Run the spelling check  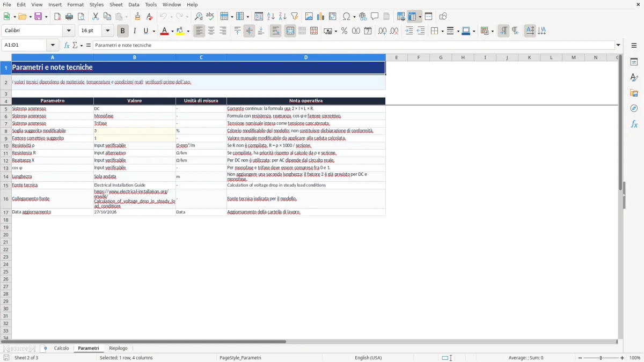(210, 17)
